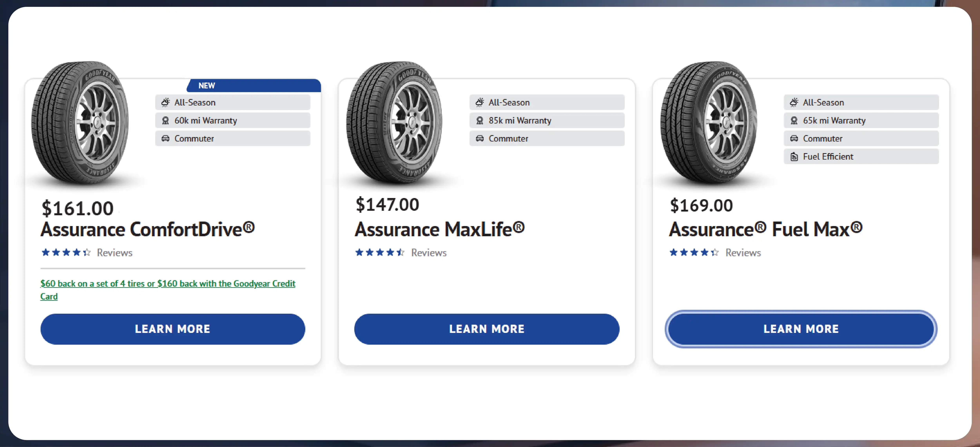Open Reviews for Assurance ComfortDrive
This screenshot has width=980, height=447.
114,253
